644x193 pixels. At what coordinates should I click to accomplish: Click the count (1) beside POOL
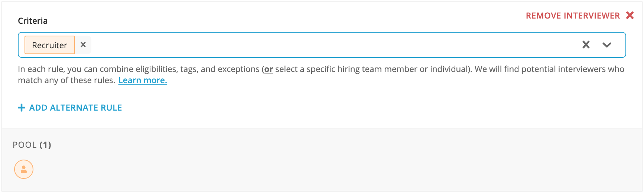click(x=45, y=145)
